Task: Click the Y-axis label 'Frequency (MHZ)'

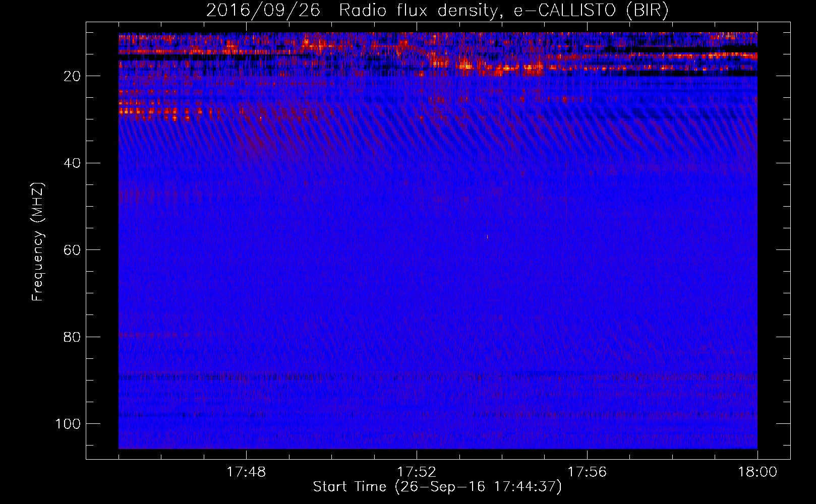Action: (x=38, y=242)
